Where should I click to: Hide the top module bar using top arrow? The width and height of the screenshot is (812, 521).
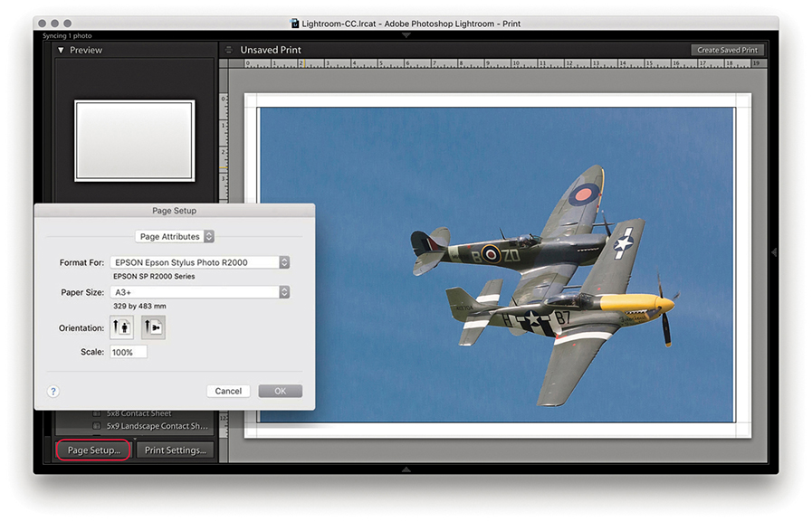click(406, 35)
